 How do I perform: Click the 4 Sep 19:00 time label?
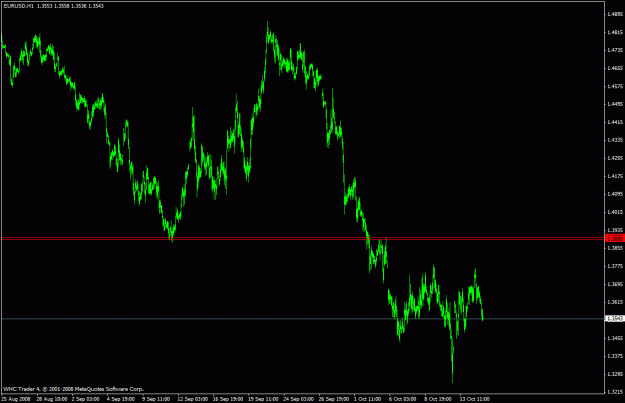pos(121,399)
